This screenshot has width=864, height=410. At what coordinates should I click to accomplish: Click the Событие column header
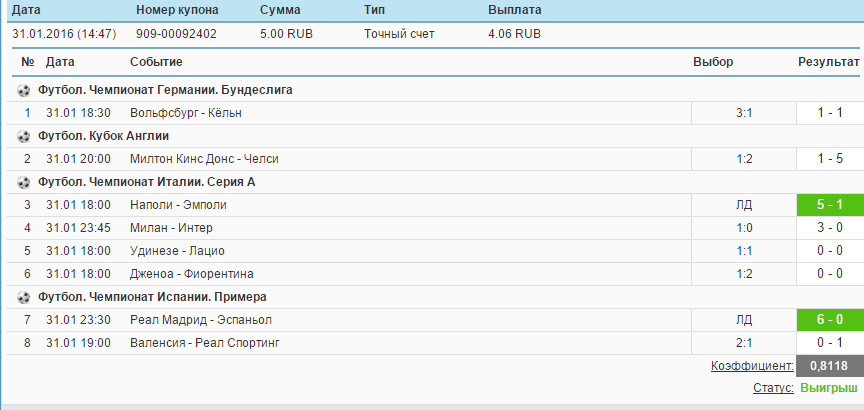pos(156,62)
